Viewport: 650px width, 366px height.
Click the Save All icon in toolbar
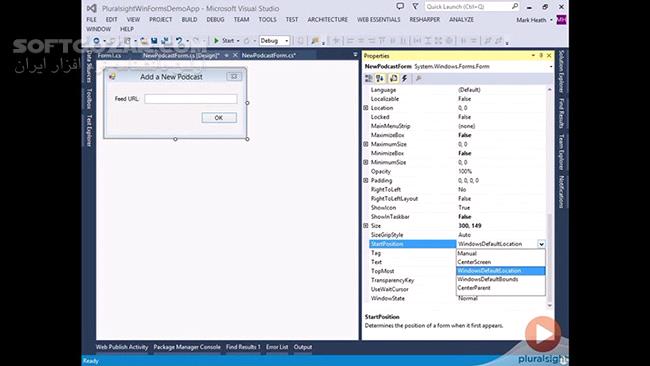tap(165, 41)
